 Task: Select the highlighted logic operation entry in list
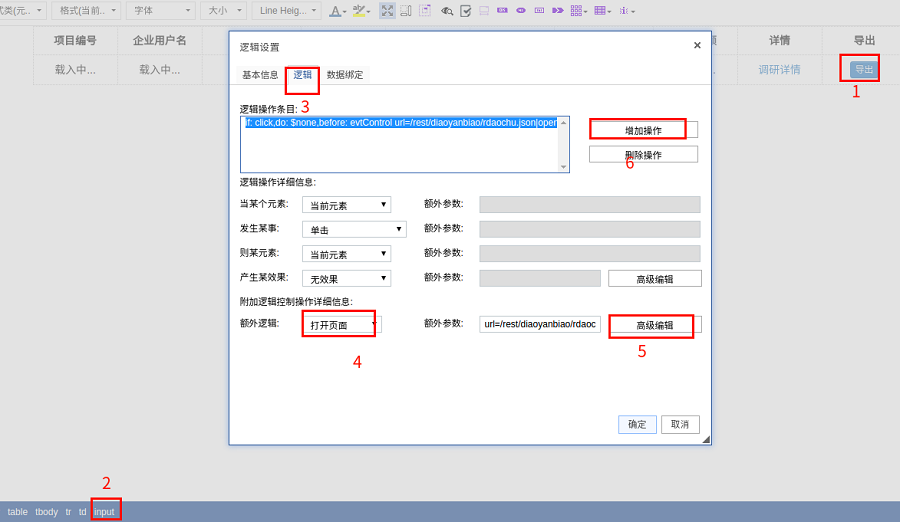pos(400,123)
